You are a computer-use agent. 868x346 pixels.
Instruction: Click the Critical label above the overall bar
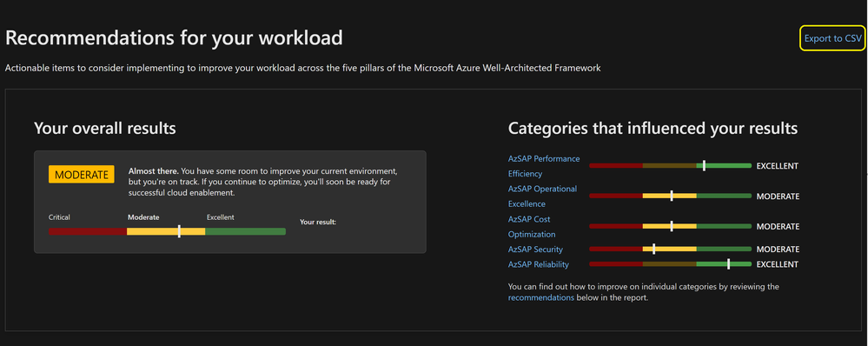click(x=59, y=217)
